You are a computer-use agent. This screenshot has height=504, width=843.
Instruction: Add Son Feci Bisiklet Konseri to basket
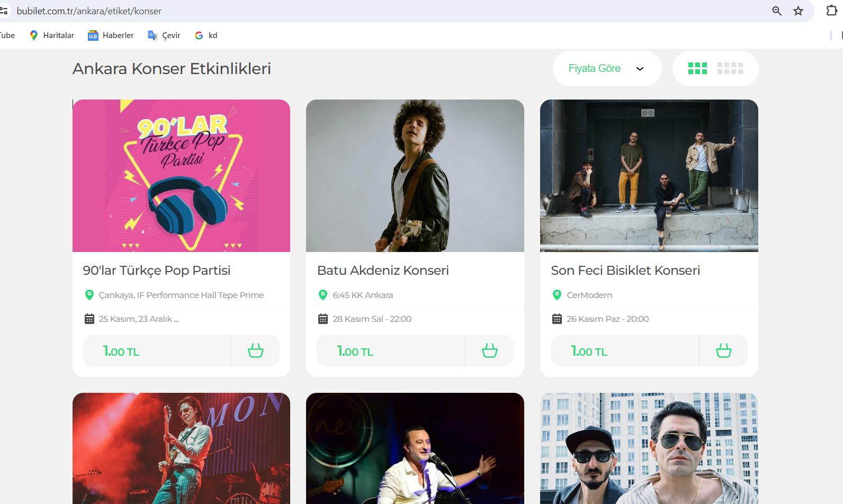point(724,350)
